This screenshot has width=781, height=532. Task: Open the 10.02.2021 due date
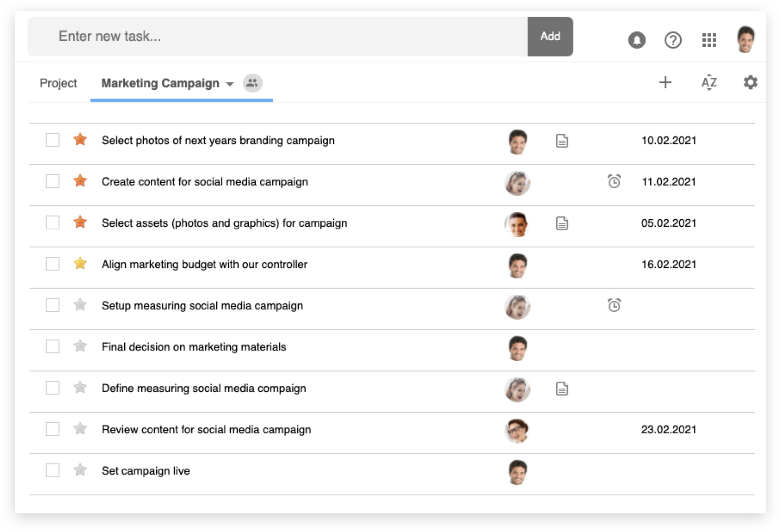pos(669,140)
